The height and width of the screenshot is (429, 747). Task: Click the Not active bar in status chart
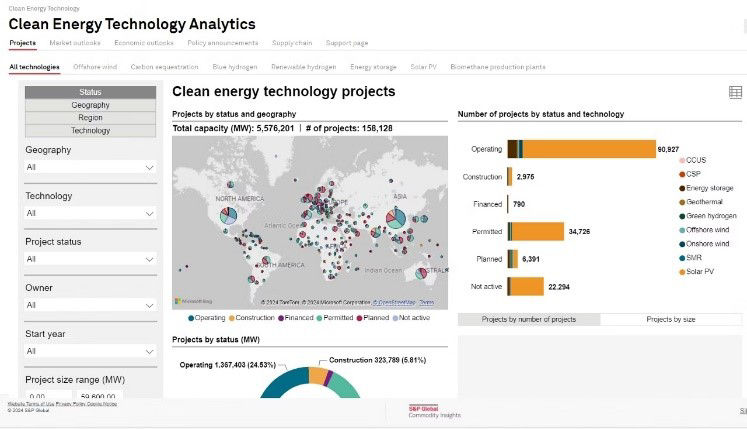(x=525, y=286)
